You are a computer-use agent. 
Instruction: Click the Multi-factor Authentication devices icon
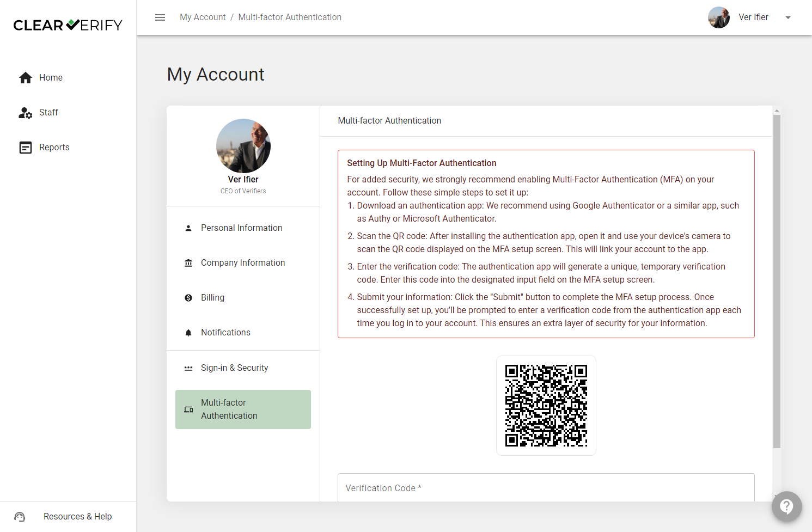pos(188,409)
